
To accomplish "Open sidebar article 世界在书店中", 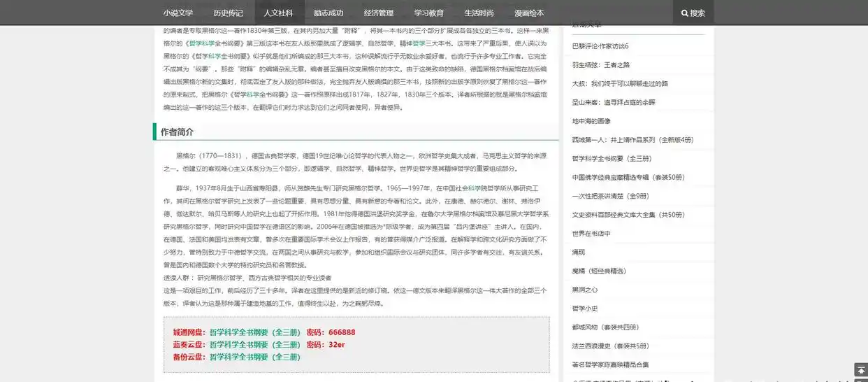I will 591,234.
